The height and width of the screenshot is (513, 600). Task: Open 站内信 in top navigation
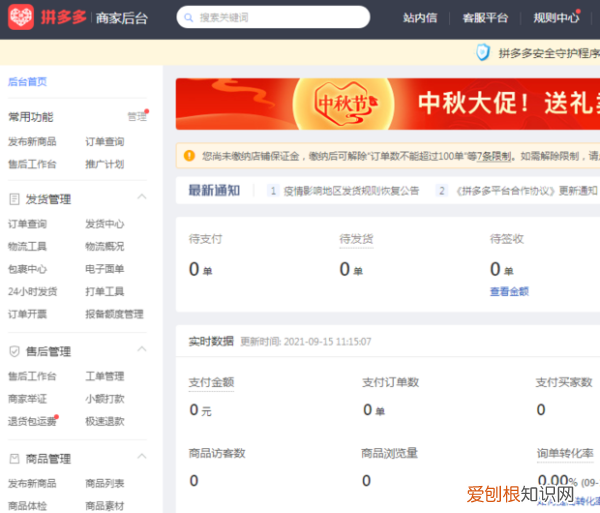pos(420,18)
